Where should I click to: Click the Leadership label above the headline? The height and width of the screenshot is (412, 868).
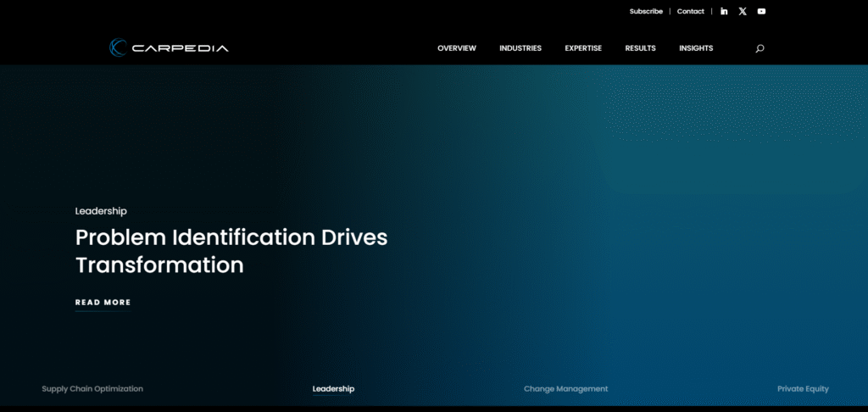point(101,211)
